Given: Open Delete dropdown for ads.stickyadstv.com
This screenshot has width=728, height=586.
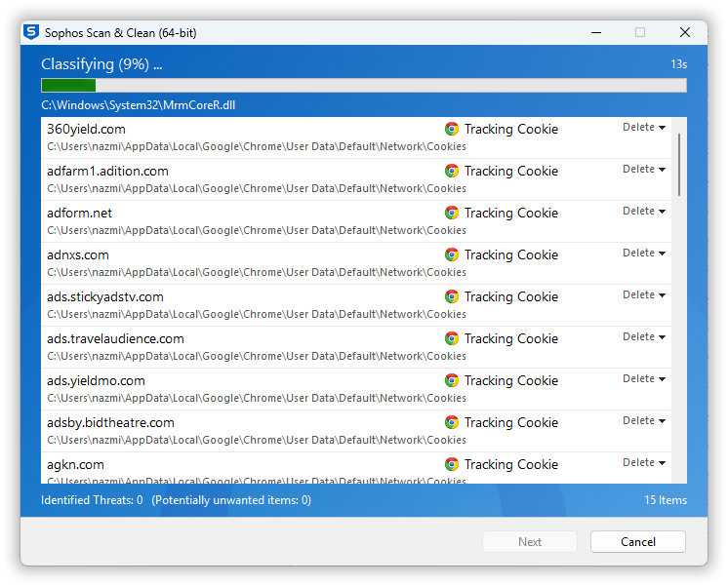Looking at the screenshot, I should pyautogui.click(x=644, y=294).
